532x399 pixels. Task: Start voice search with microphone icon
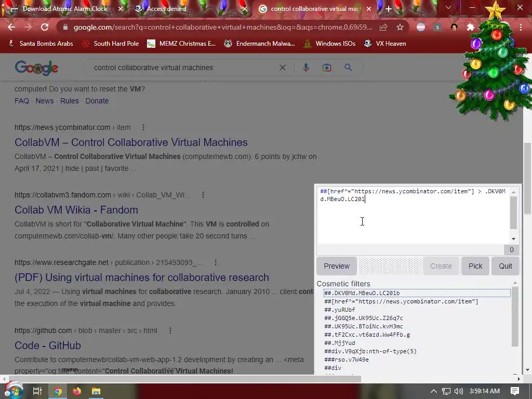[x=306, y=68]
